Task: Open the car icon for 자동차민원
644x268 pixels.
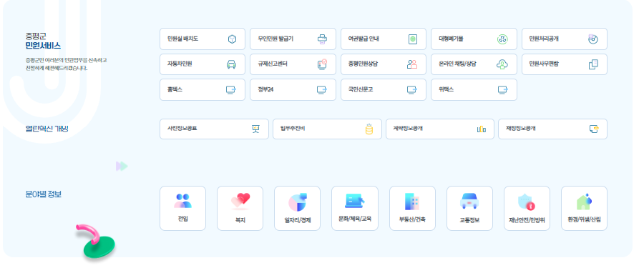Action: pyautogui.click(x=232, y=64)
